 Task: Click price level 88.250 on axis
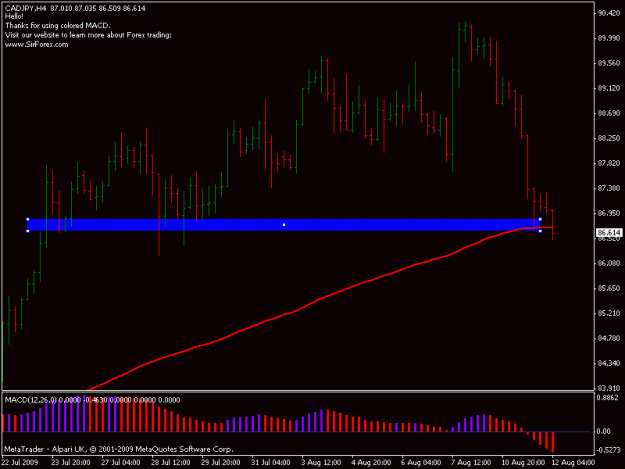pyautogui.click(x=609, y=138)
